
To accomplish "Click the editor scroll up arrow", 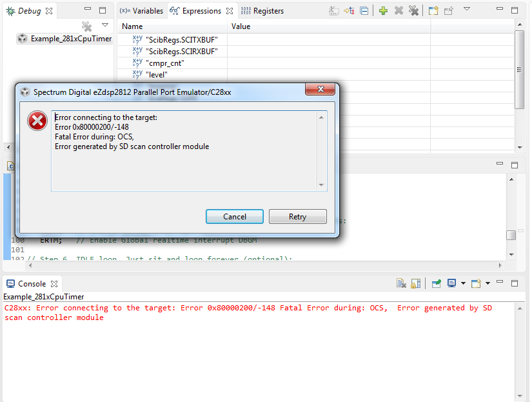I will point(511,179).
